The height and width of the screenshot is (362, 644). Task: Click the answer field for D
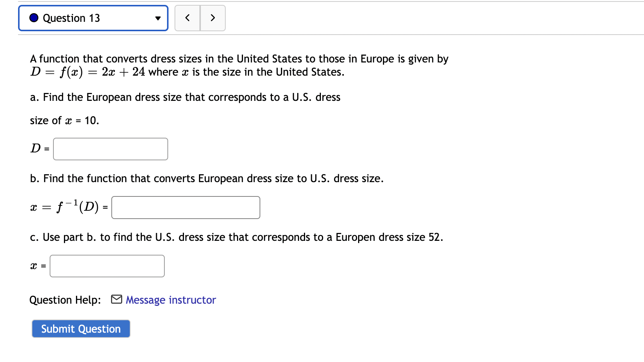(110, 149)
